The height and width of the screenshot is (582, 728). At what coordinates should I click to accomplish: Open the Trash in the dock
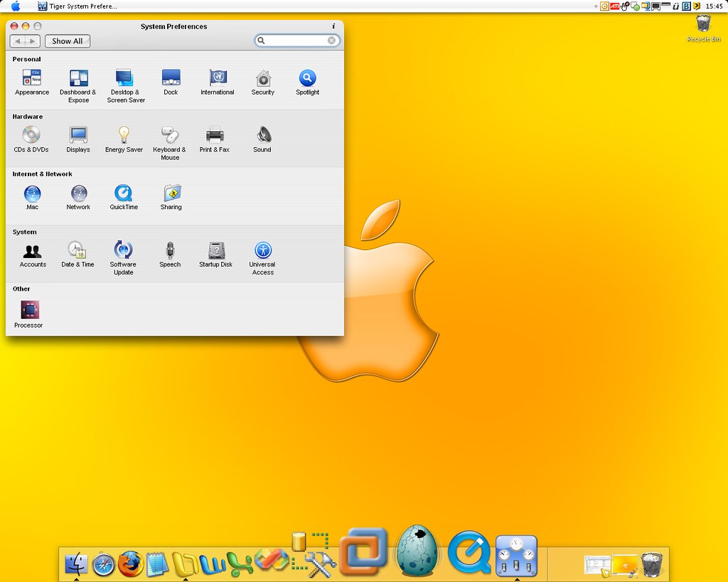652,564
